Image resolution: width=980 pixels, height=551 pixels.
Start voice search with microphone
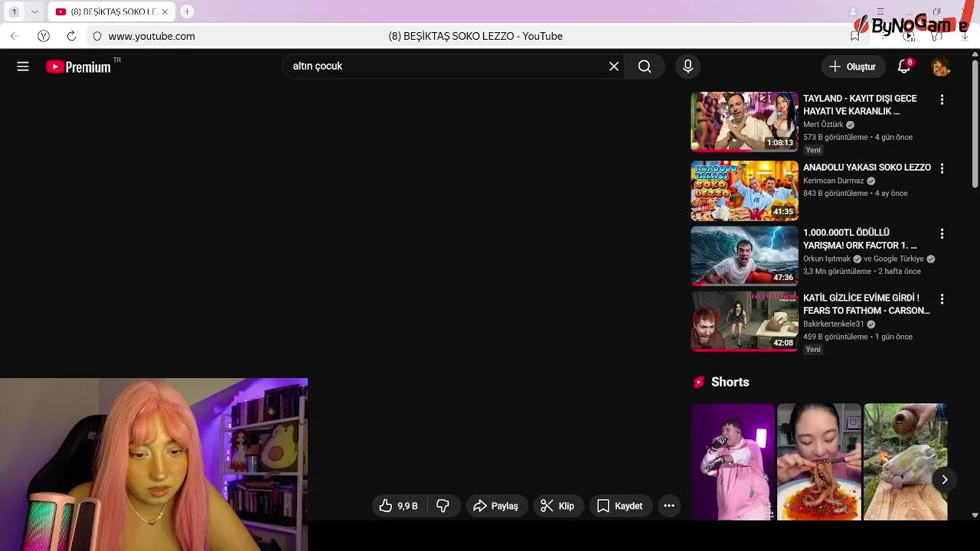tap(688, 67)
